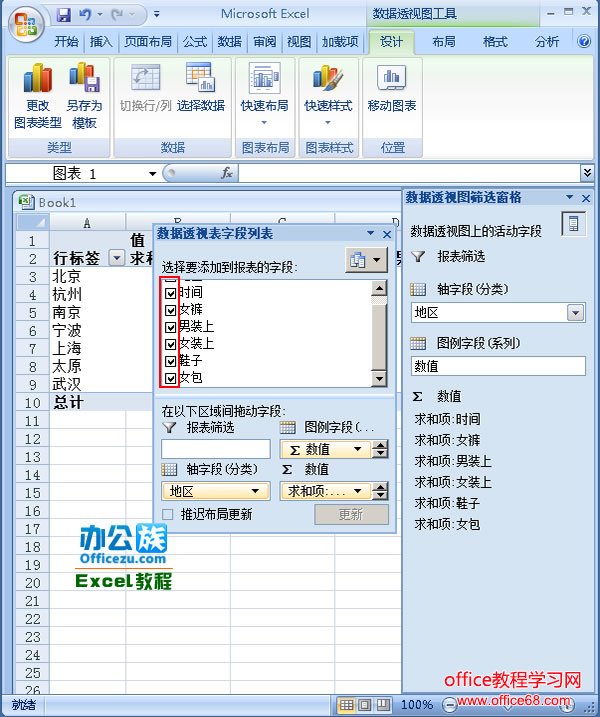Click the 数值 legend field box

(x=498, y=366)
